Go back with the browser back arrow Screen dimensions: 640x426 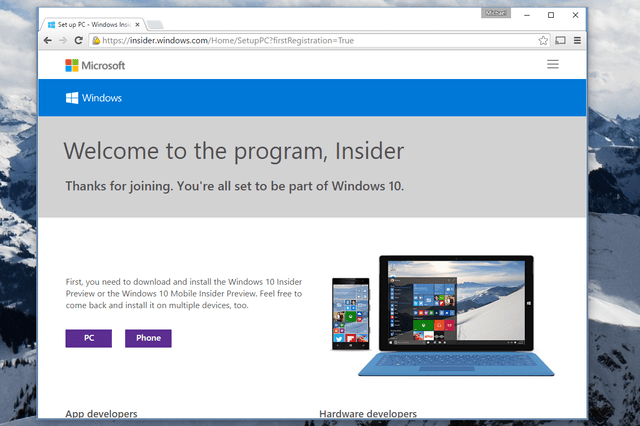coord(48,40)
